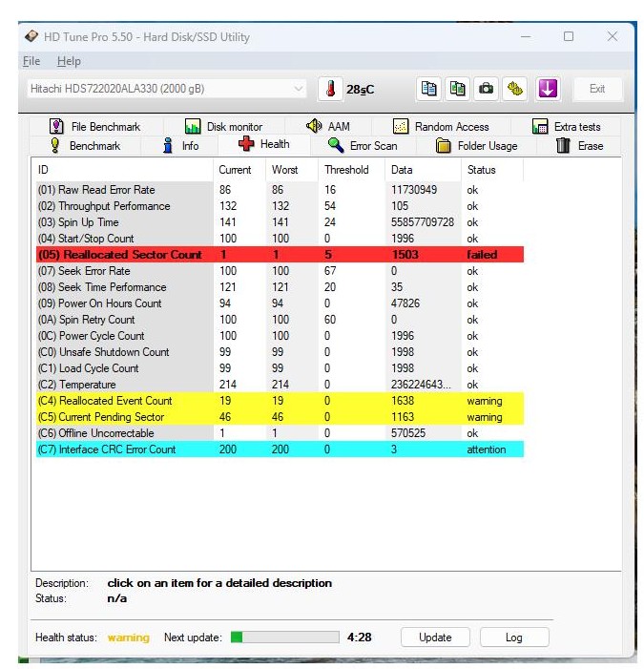This screenshot has width=644, height=669.
Task: Click the next update progress bar
Action: pyautogui.click(x=283, y=638)
